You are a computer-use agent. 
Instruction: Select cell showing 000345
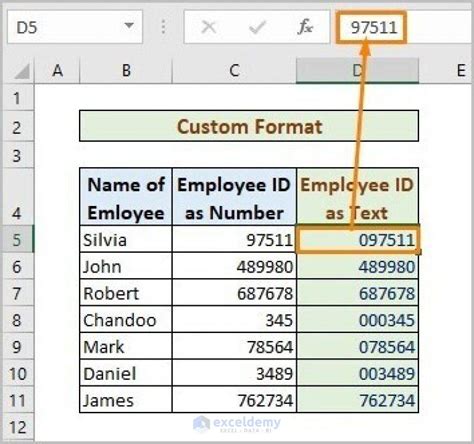point(357,319)
